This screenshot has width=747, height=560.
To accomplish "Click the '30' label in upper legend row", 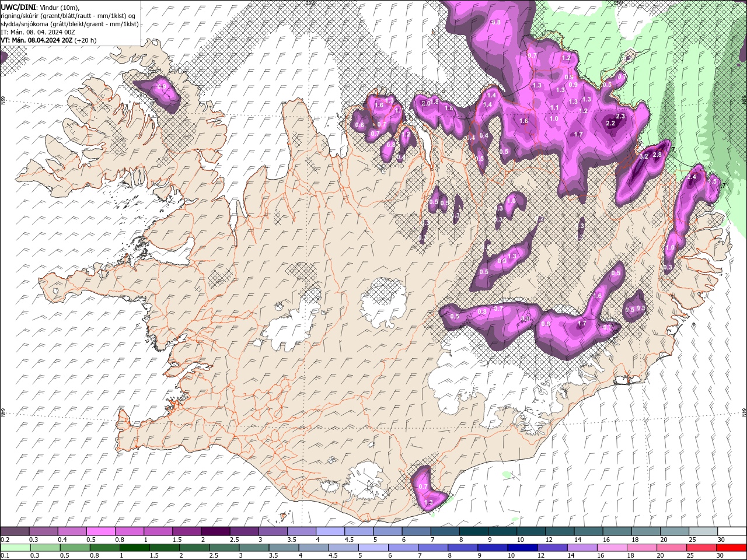I will (722, 540).
